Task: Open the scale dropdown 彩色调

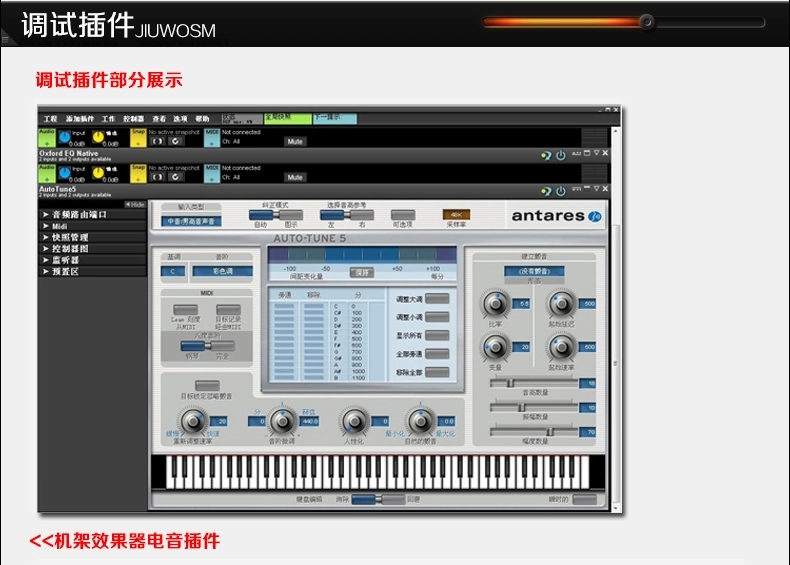Action: click(222, 271)
